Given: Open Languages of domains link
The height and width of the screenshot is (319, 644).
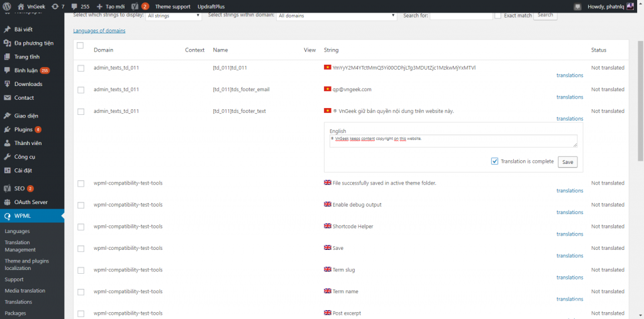Looking at the screenshot, I should pos(99,31).
